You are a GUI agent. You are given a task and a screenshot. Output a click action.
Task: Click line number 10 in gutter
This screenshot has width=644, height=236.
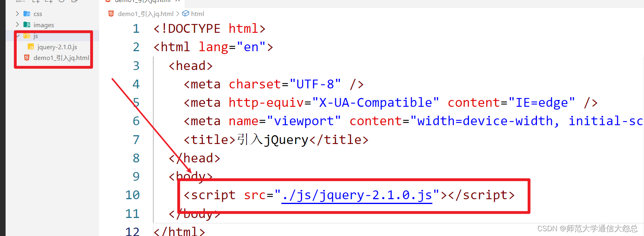pos(133,195)
